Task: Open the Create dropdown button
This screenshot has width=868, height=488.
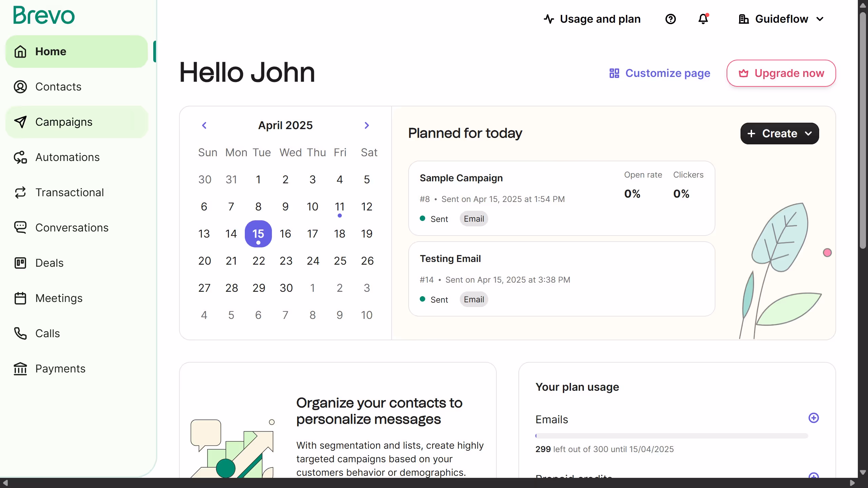Action: [x=780, y=134]
